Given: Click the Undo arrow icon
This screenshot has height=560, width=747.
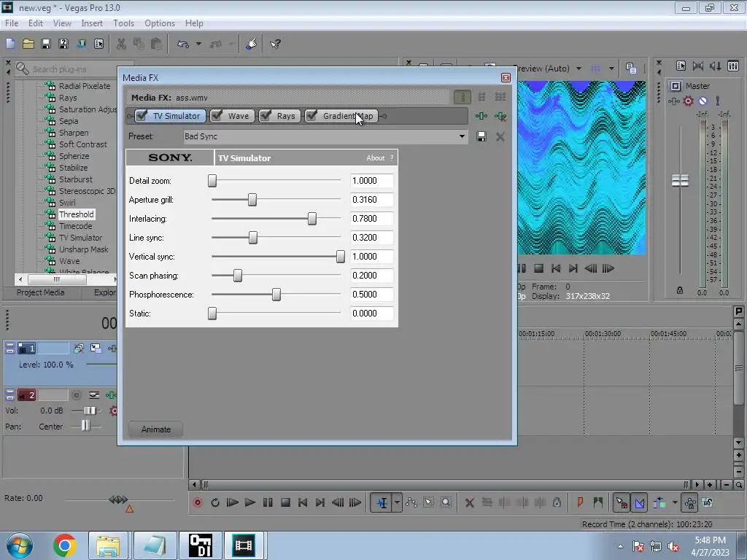Looking at the screenshot, I should [x=182, y=44].
